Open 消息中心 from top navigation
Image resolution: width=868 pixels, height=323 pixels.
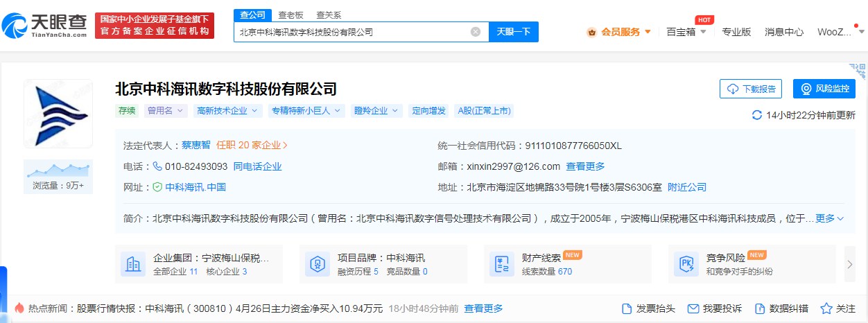click(784, 32)
